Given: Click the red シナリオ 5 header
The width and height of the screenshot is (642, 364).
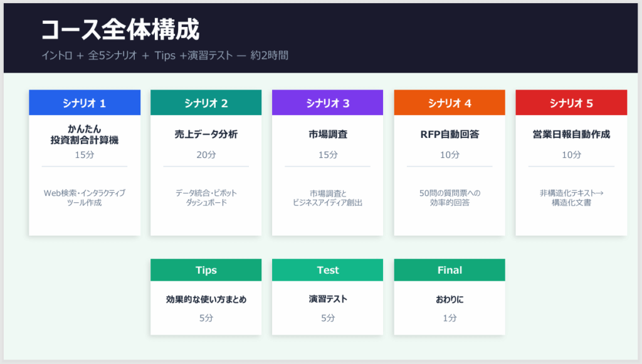Looking at the screenshot, I should point(571,103).
